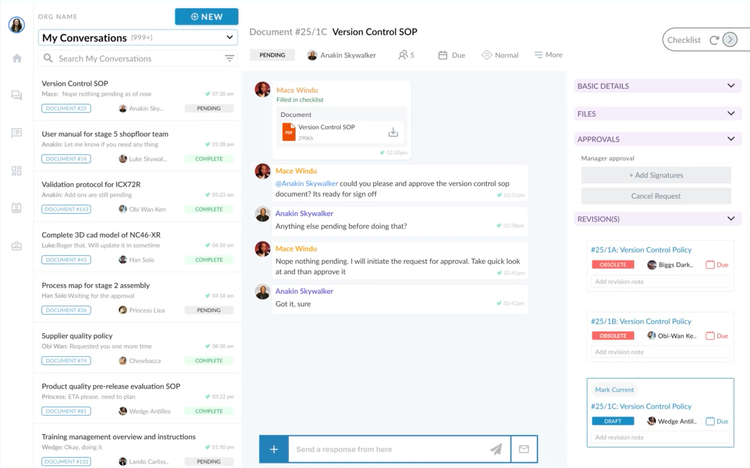The width and height of the screenshot is (750, 468).
Task: Click Mace Windu avatar on checklist message
Action: tap(263, 89)
